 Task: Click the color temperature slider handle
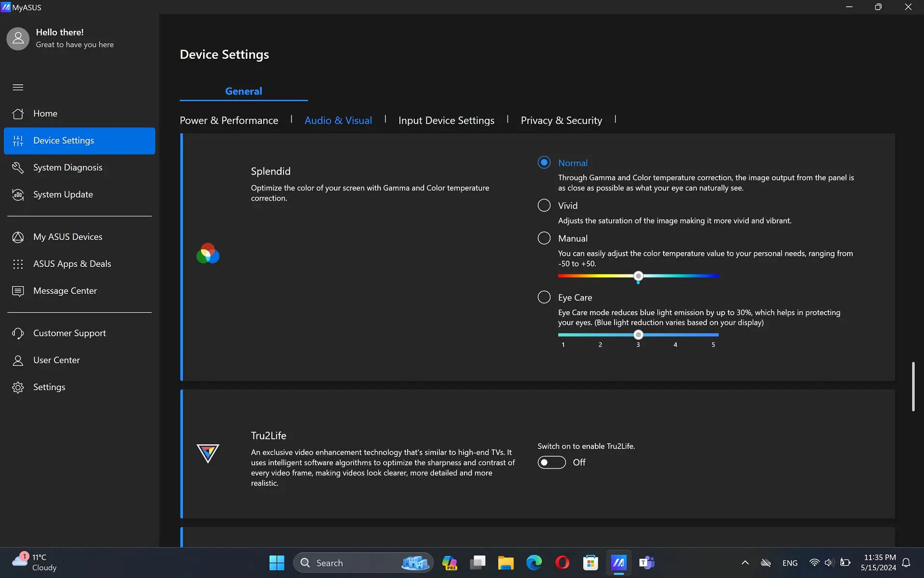[638, 276]
